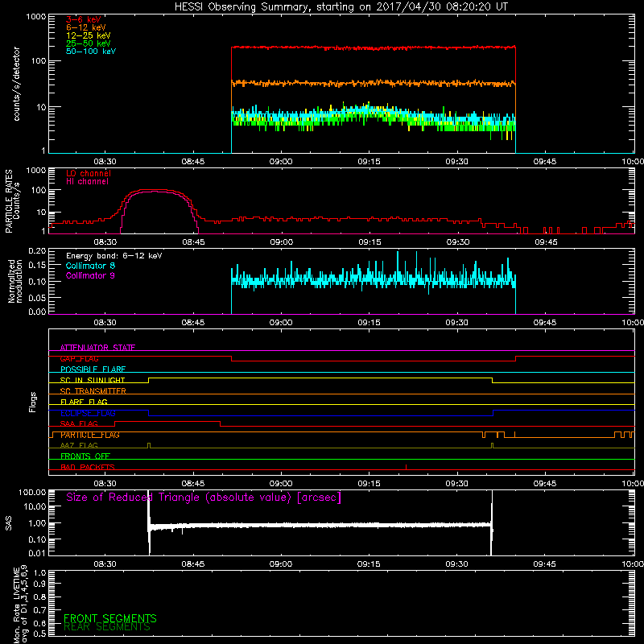This screenshot has width=644, height=644.
Task: Click the Size of Reduced Triangle label
Action: (x=204, y=497)
